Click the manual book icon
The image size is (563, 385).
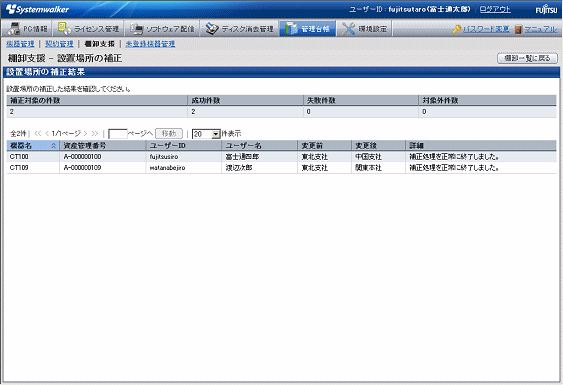518,29
